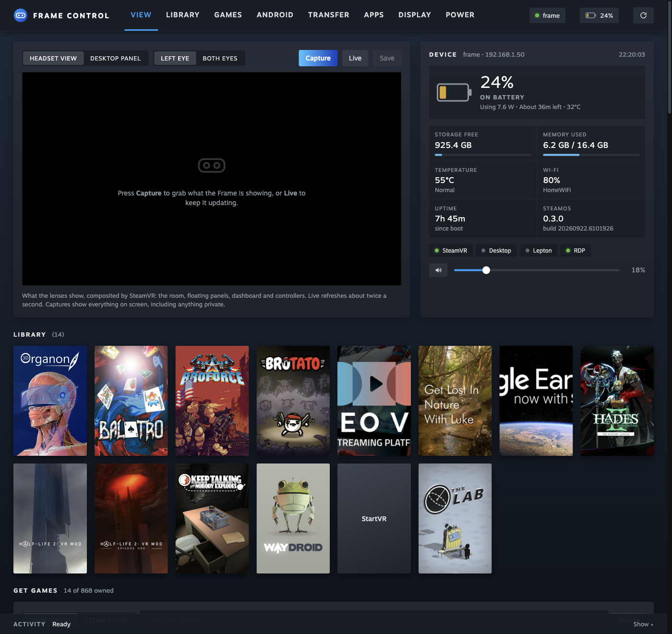The image size is (672, 634).
Task: Toggle the Lepton service chip
Action: tap(539, 251)
